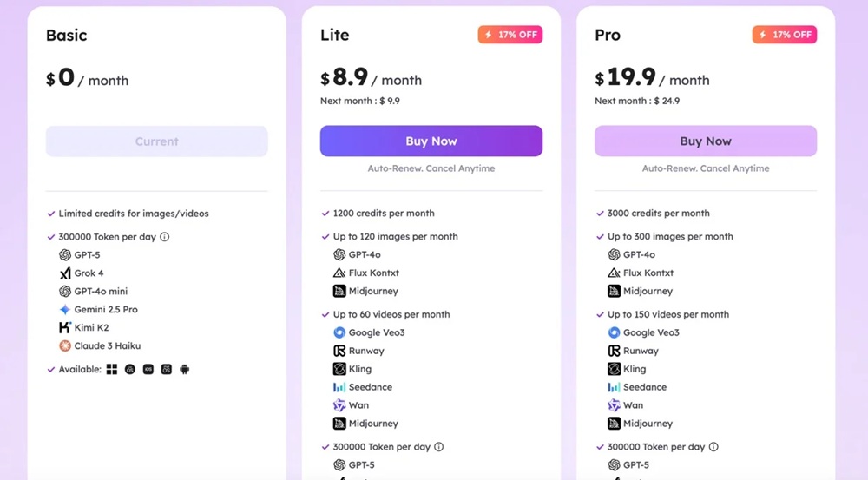Click the Windows platform icon
The height and width of the screenshot is (480, 868).
[x=112, y=369]
